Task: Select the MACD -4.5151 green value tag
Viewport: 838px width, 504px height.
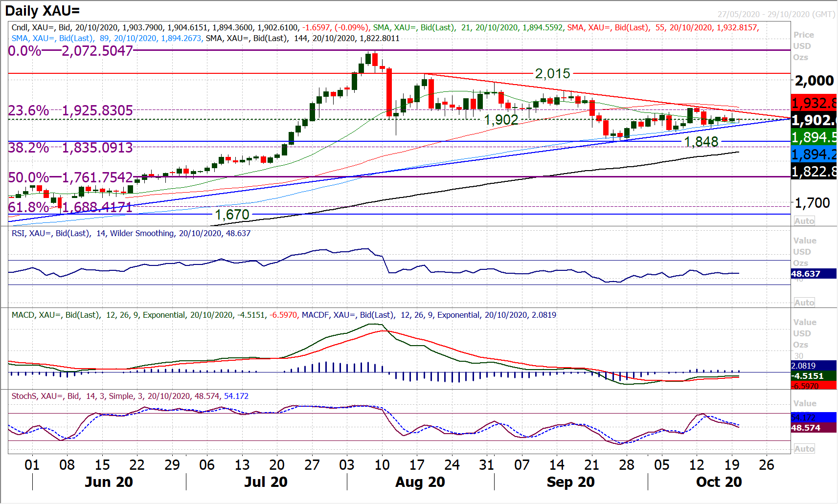Action: (x=813, y=376)
